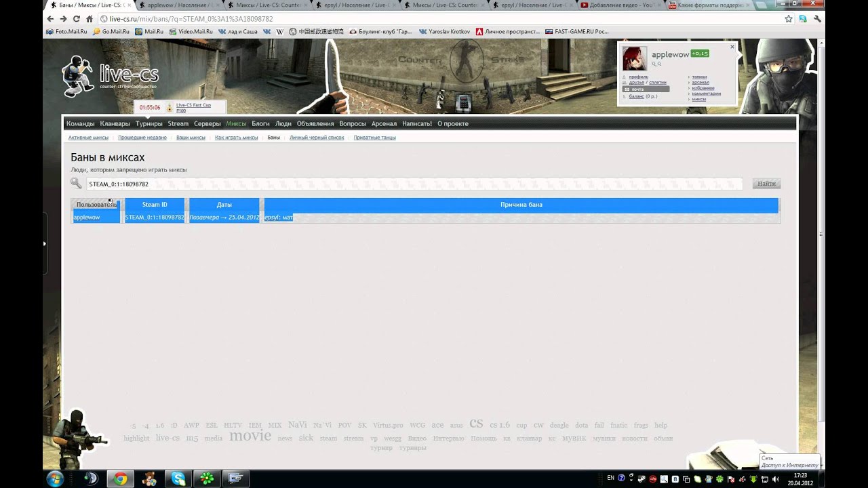Open the сплетни link in user panel
The width and height of the screenshot is (868, 488).
pos(657,82)
